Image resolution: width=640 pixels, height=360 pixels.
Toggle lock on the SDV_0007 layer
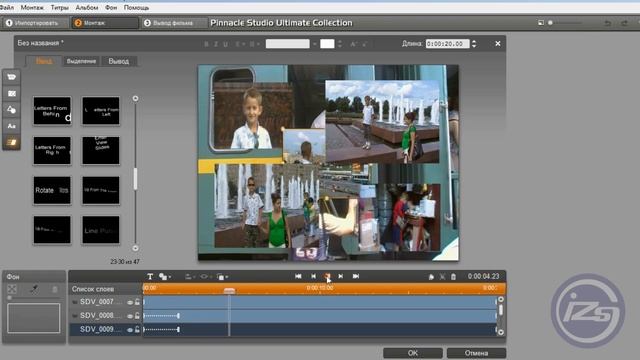click(137, 302)
